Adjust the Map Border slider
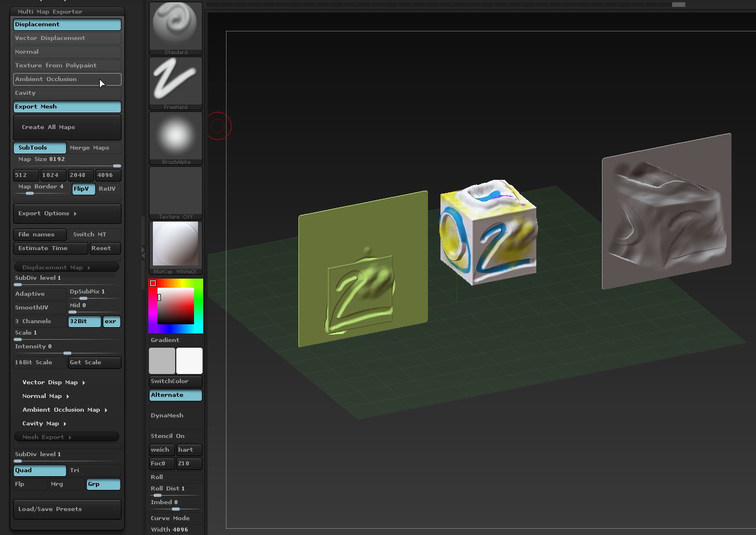The image size is (756, 535). point(42,189)
